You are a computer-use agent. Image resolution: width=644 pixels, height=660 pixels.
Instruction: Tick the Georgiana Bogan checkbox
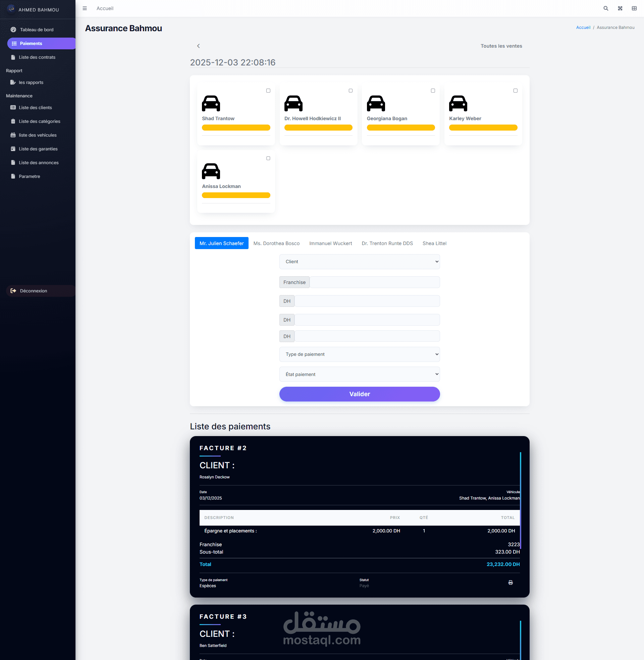click(433, 91)
